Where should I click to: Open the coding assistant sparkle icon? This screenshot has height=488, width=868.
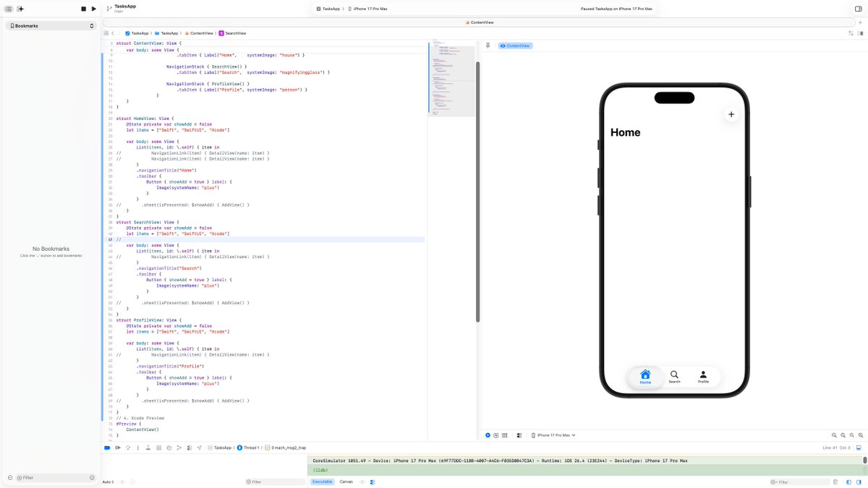pos(20,9)
